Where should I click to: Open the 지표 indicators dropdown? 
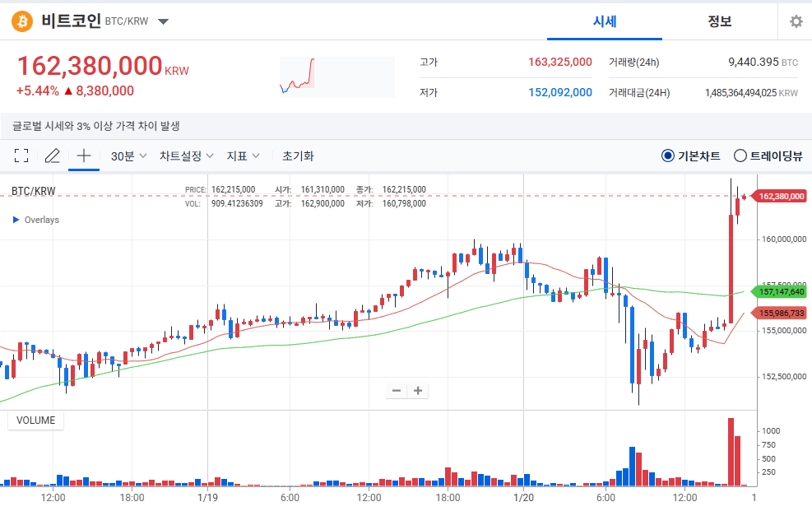(x=243, y=156)
